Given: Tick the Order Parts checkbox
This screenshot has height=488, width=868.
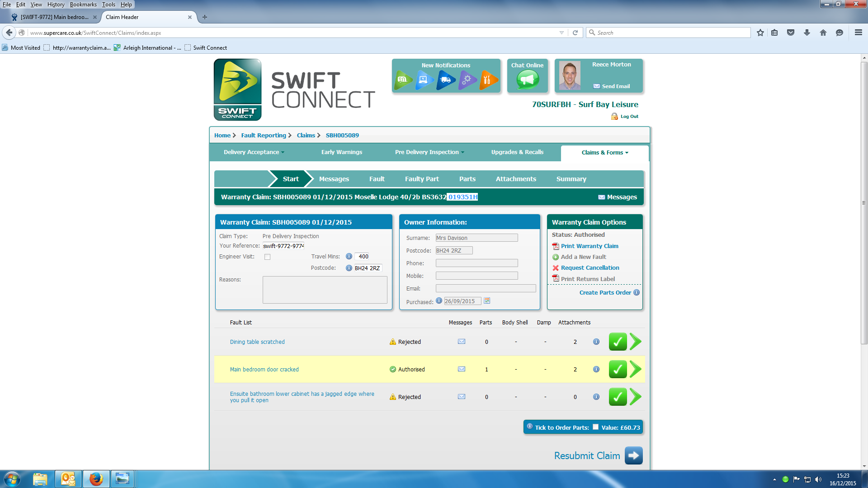Looking at the screenshot, I should tap(595, 427).
